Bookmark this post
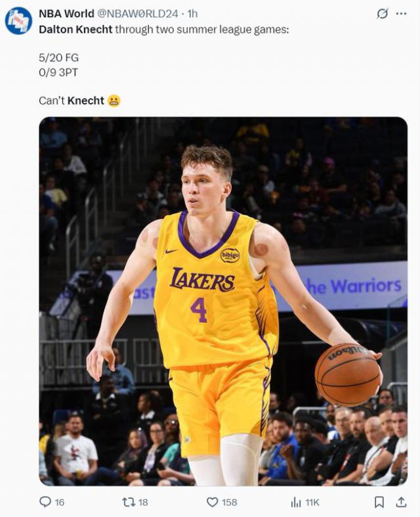 [379, 502]
